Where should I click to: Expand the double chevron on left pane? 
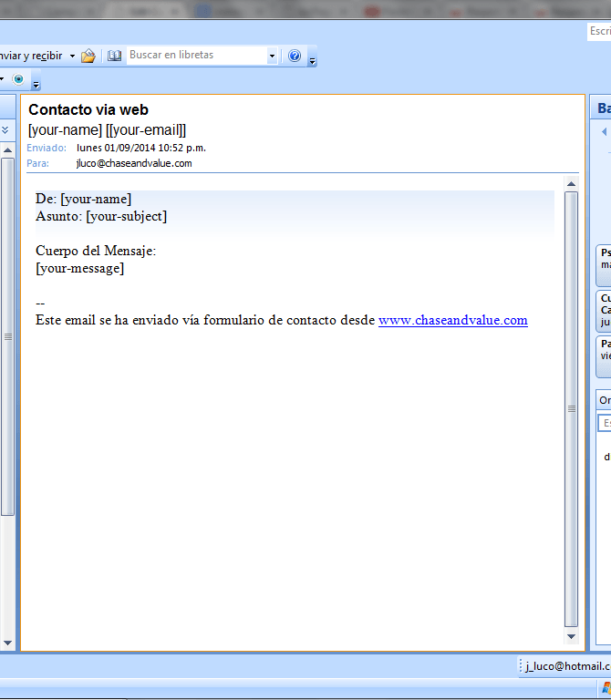[5, 130]
